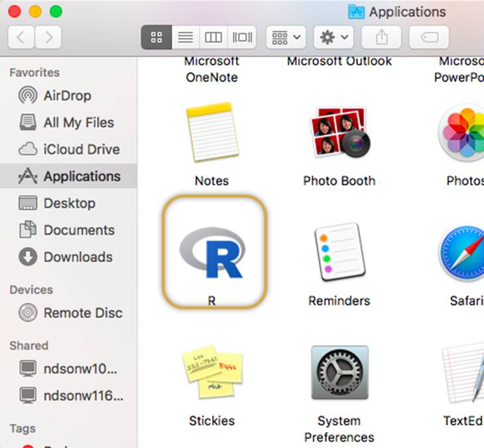
Task: Switch to list view mode
Action: click(184, 38)
